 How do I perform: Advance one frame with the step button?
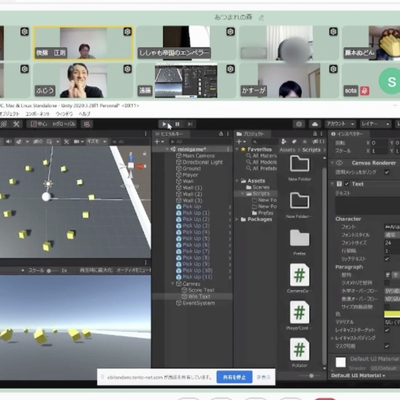click(190, 124)
